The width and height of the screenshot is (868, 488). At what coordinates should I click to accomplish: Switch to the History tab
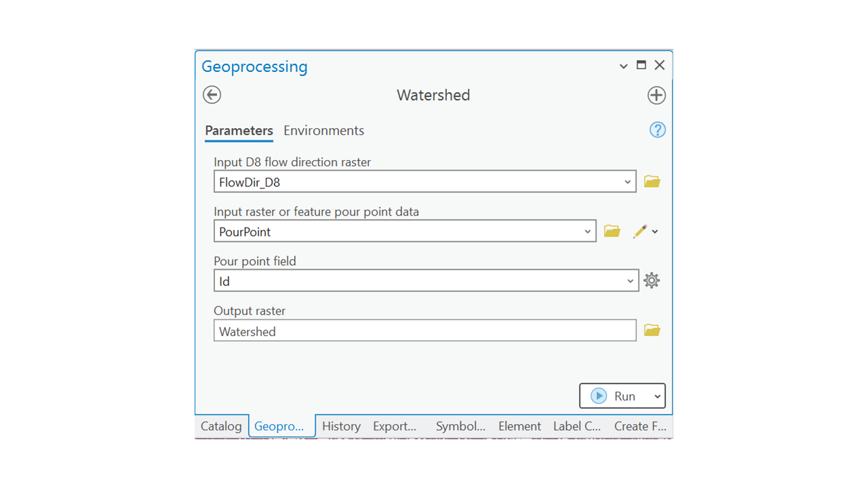341,426
